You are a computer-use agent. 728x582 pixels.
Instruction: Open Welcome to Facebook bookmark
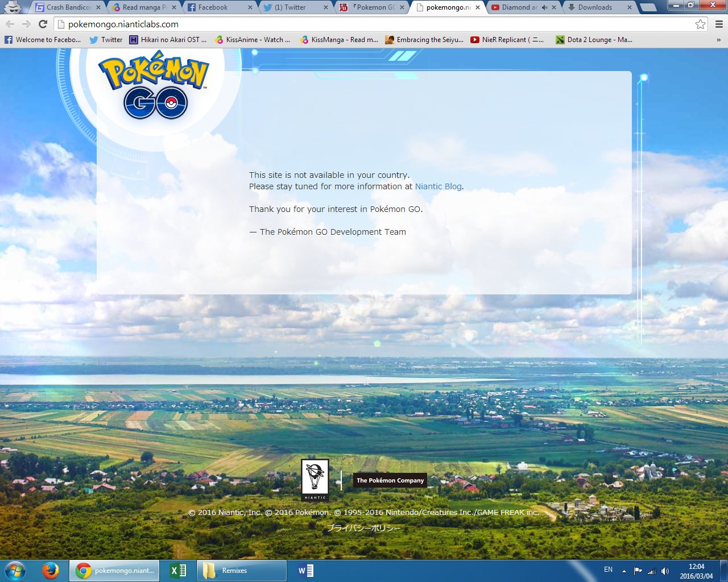tap(43, 40)
